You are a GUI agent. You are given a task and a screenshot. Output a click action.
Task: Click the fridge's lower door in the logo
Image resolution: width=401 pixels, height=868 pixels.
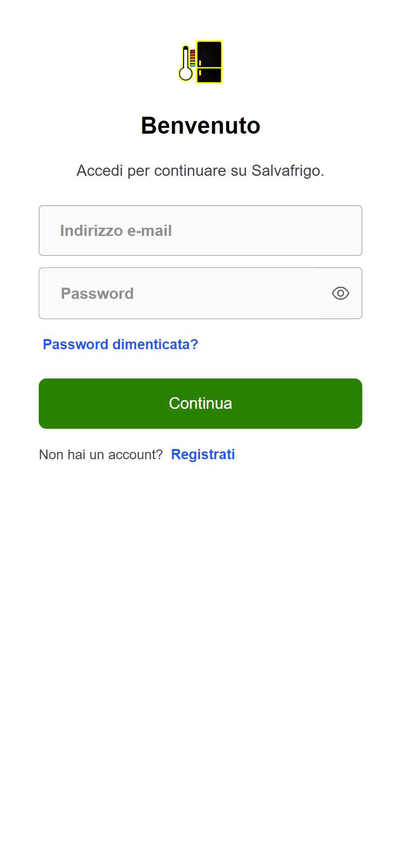click(209, 75)
